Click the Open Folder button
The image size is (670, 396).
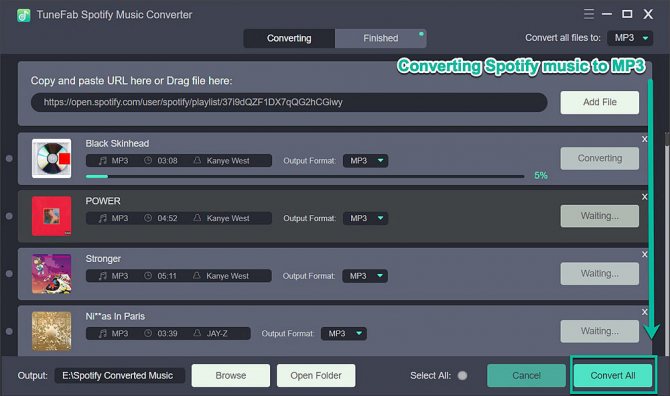click(x=316, y=375)
